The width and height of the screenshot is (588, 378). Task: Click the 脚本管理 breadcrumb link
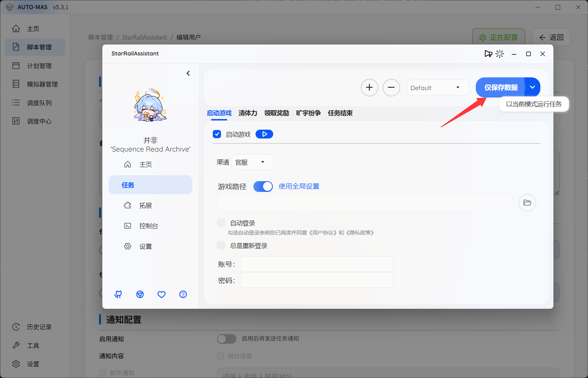(101, 37)
